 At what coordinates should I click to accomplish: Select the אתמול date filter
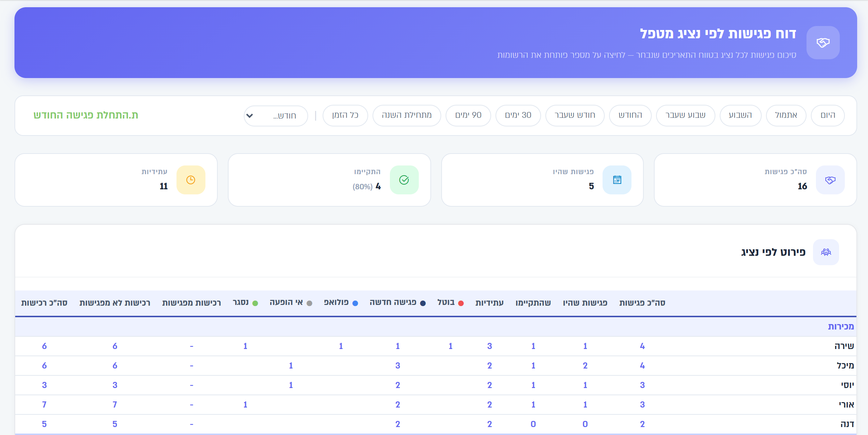tap(786, 116)
